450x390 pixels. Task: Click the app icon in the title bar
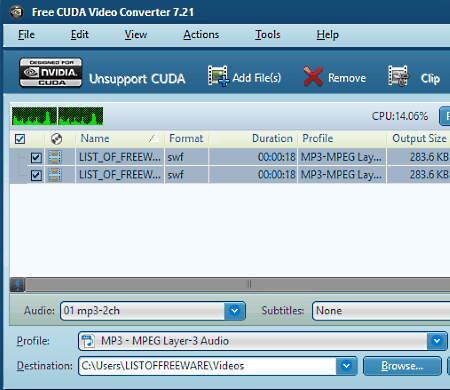click(16, 12)
